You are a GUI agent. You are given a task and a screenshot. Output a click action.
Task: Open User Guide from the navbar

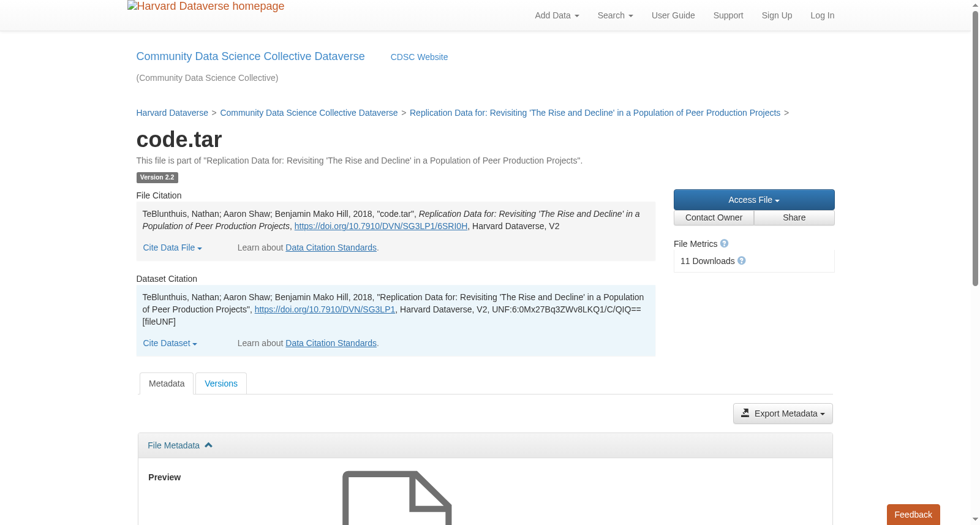pos(673,15)
